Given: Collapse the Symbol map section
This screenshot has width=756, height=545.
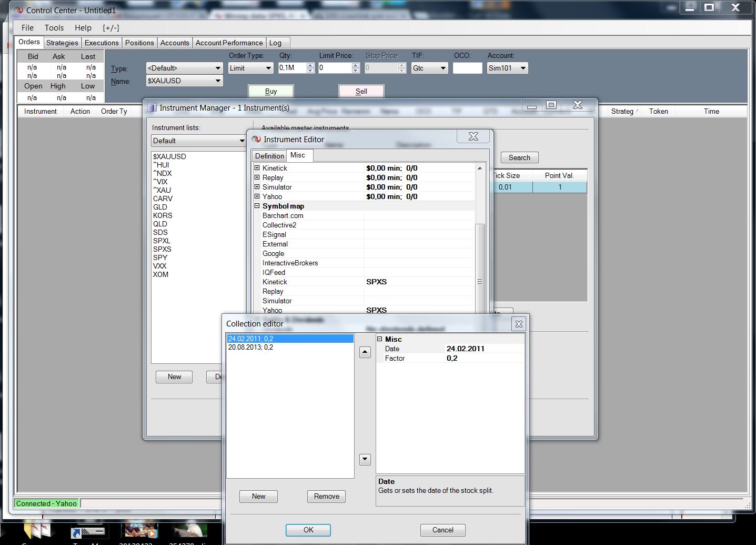Looking at the screenshot, I should (x=257, y=206).
